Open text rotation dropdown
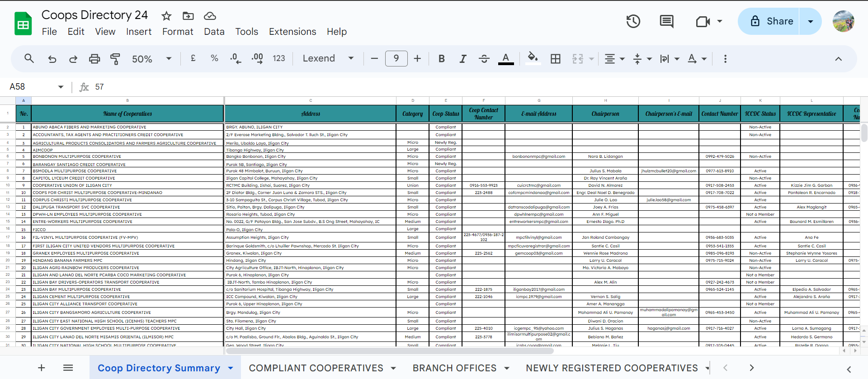The height and width of the screenshot is (379, 868). click(697, 59)
